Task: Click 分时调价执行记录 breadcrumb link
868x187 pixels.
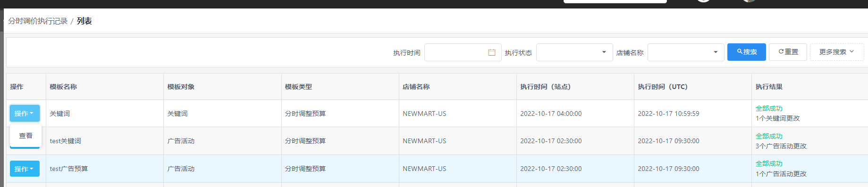Action: click(38, 21)
